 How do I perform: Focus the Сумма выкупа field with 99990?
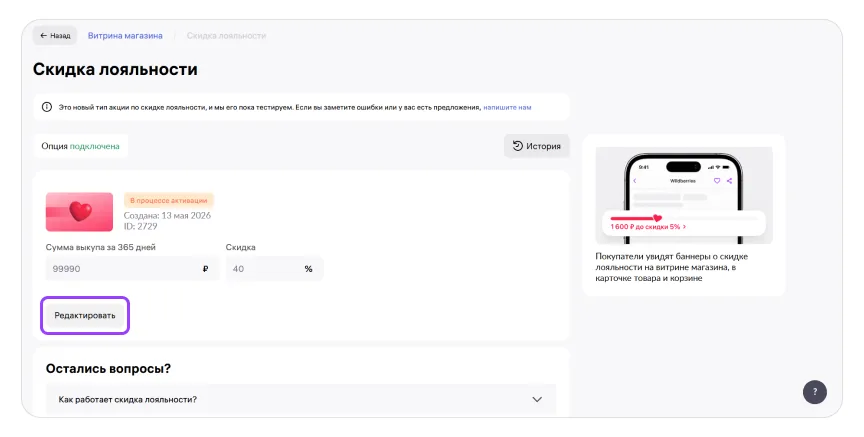pos(132,269)
